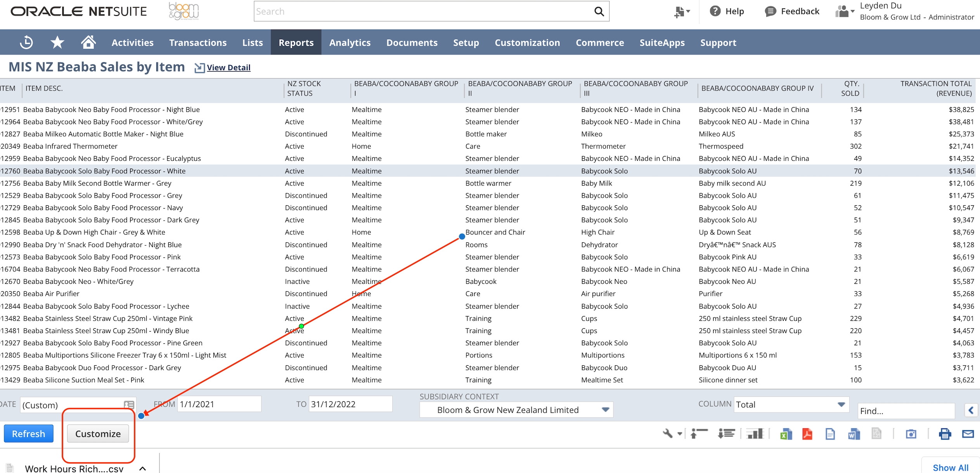
Task: Click the downloaded CSV file icon
Action: [x=10, y=468]
